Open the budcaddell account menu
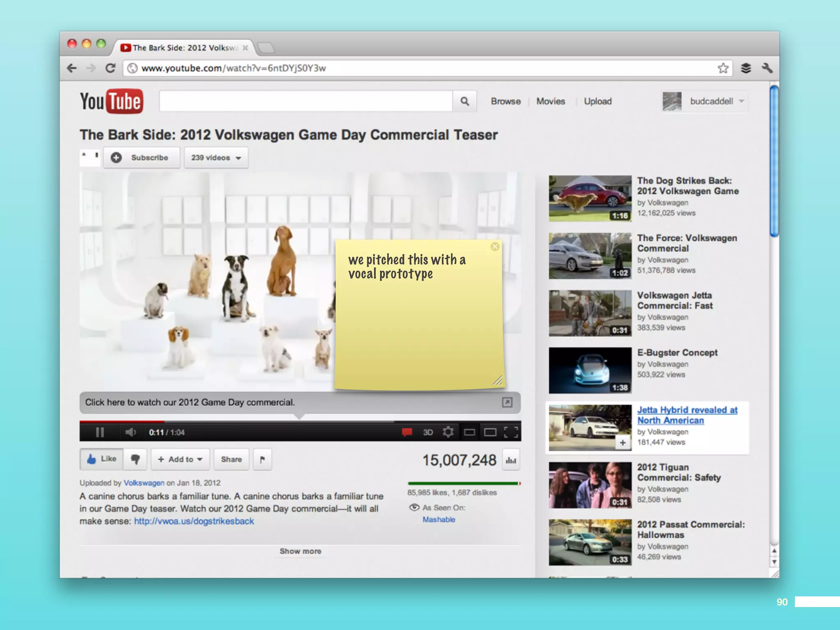This screenshot has height=630, width=840. tap(712, 101)
